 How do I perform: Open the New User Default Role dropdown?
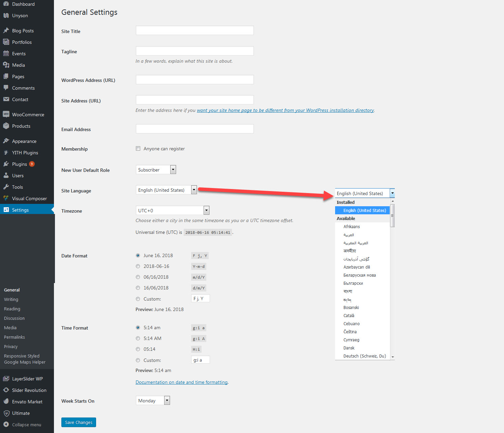(156, 170)
